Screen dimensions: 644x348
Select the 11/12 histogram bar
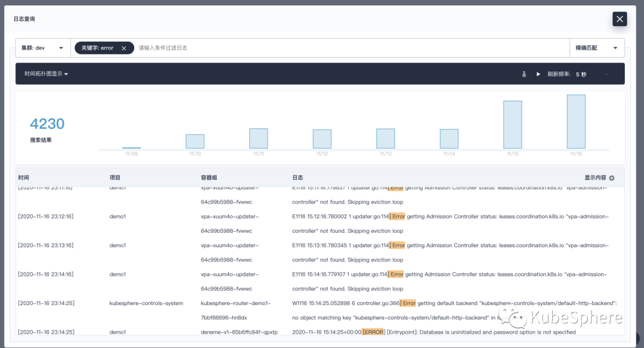pos(322,139)
